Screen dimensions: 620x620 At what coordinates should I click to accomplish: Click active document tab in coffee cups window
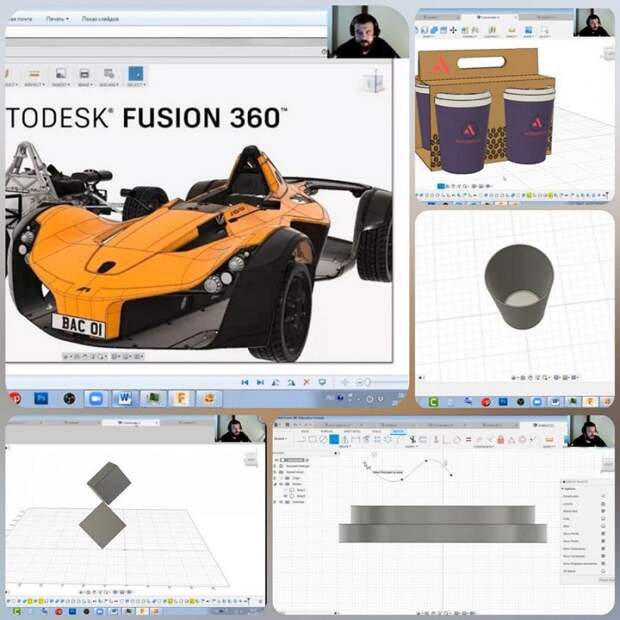tap(489, 17)
